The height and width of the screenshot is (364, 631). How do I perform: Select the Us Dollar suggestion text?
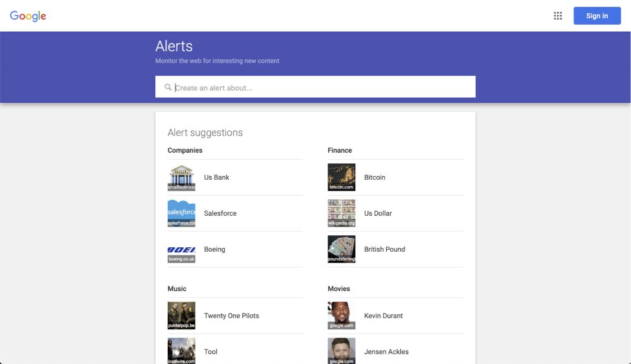378,213
